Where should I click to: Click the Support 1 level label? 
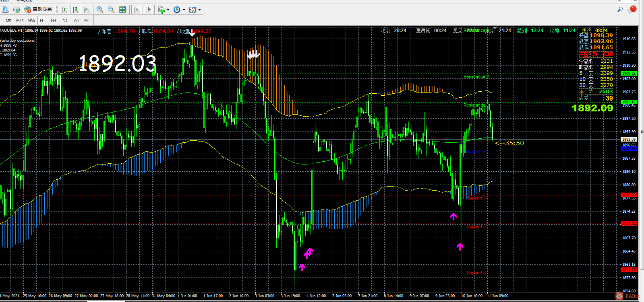pos(476,198)
